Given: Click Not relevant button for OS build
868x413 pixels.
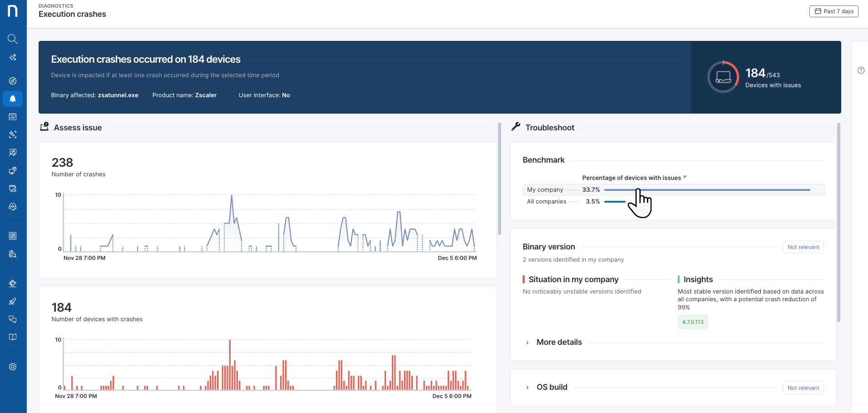Looking at the screenshot, I should tap(803, 388).
